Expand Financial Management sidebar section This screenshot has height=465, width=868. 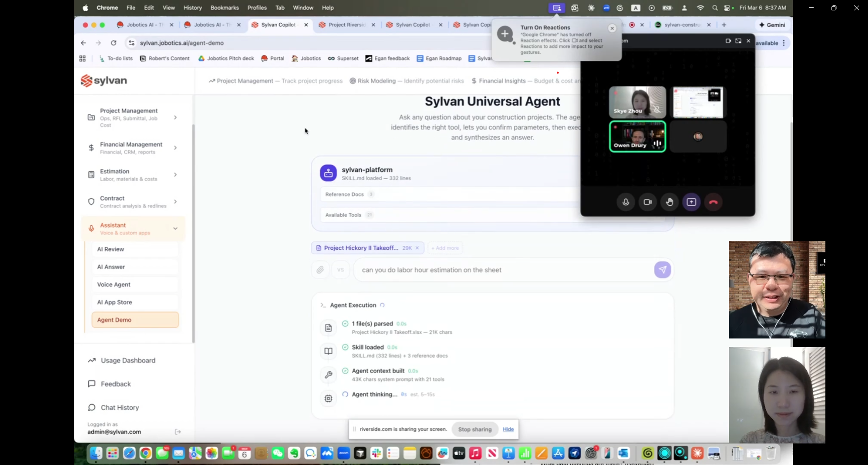[133, 148]
